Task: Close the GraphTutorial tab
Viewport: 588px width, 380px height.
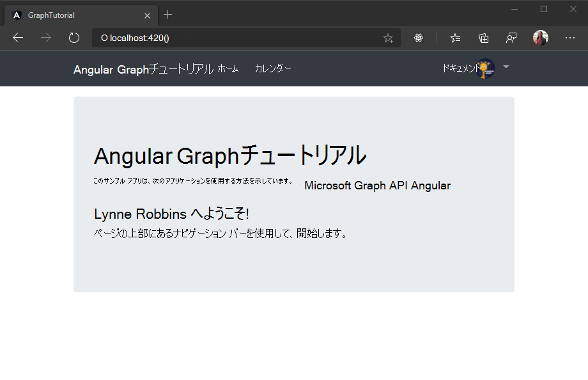Action: click(x=147, y=15)
